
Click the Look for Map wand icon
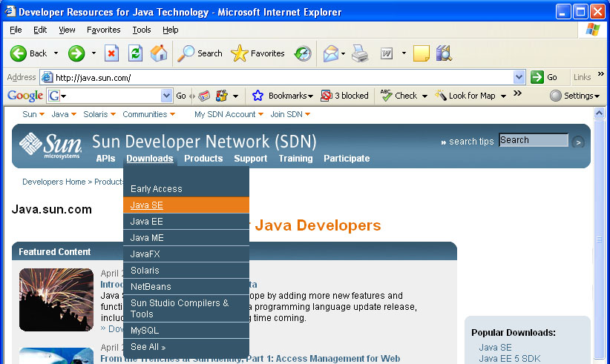[440, 95]
